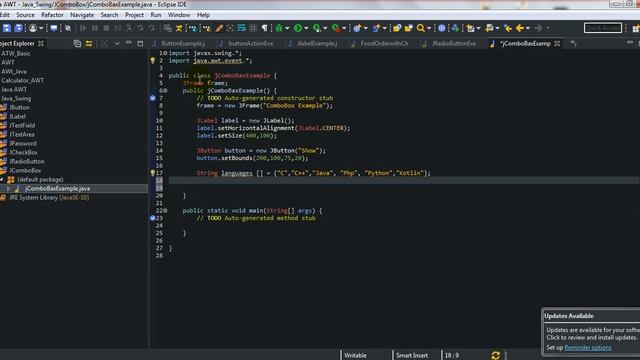Select JRadioButton project in tree
The height and width of the screenshot is (360, 640).
(27, 162)
